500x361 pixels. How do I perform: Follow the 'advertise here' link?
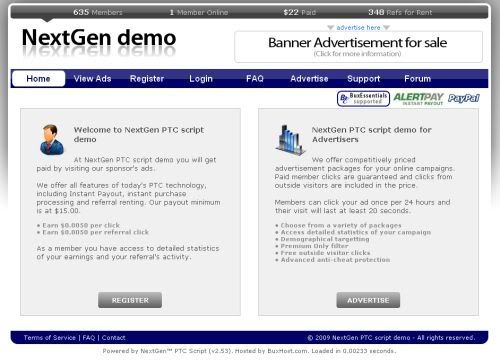(x=358, y=28)
